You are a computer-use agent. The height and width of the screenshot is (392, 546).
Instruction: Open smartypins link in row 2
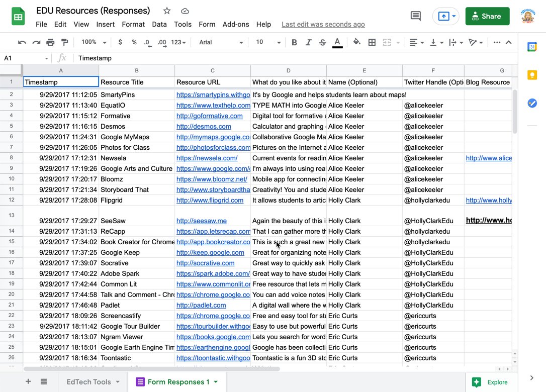point(213,94)
